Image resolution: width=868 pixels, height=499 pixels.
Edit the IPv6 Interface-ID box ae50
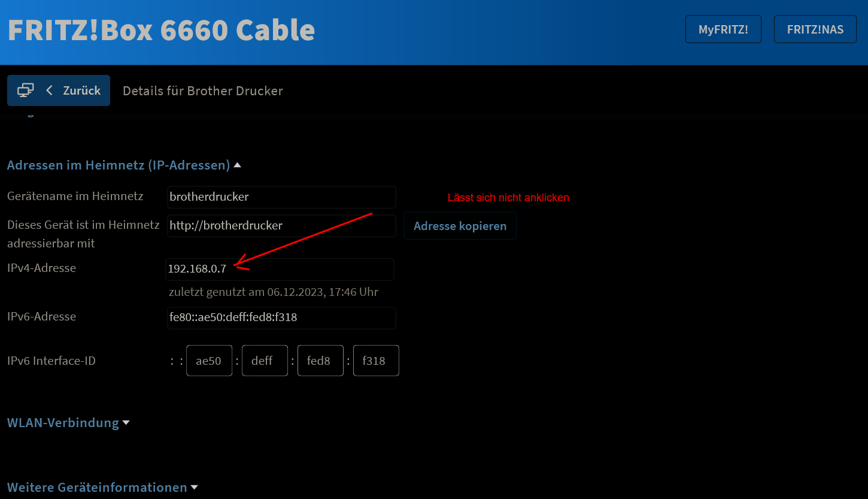click(209, 361)
